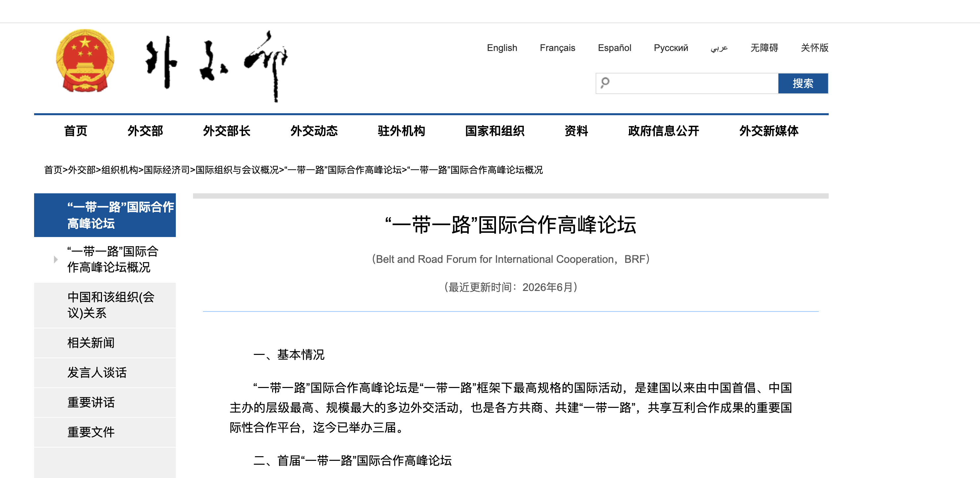Open 政府信息公开 navigation item
Screen dimensions: 980x478
point(663,131)
